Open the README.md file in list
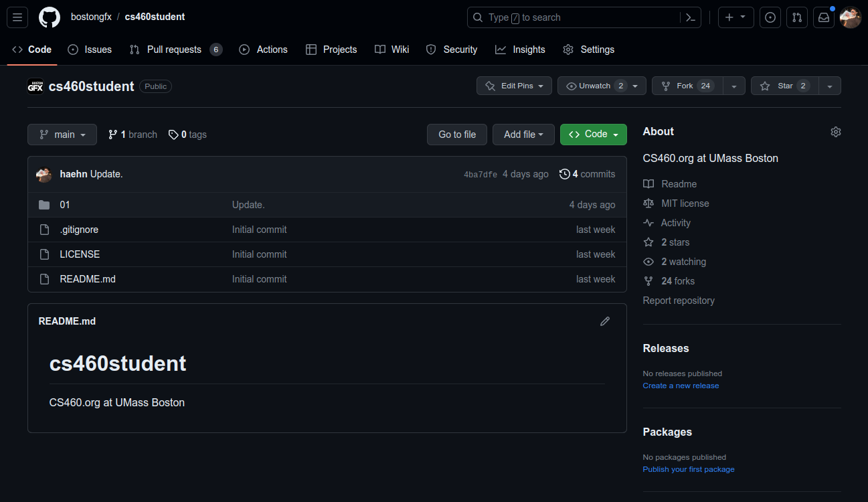 coord(88,279)
